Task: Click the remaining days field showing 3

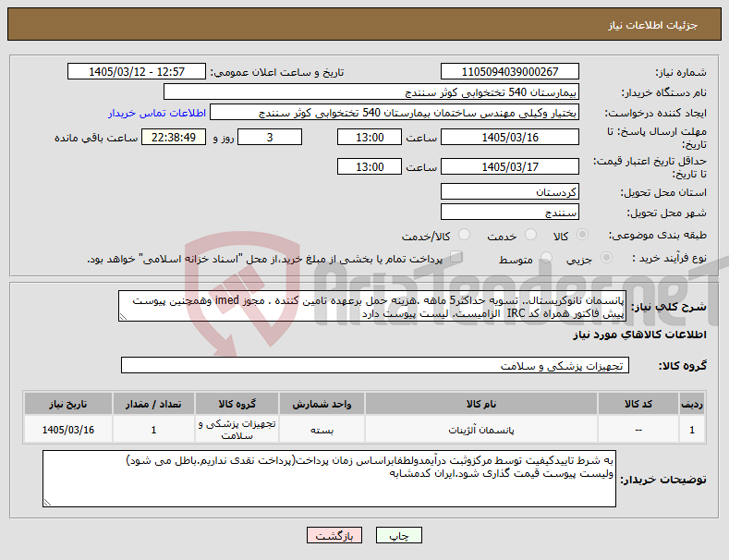Action: [x=270, y=137]
